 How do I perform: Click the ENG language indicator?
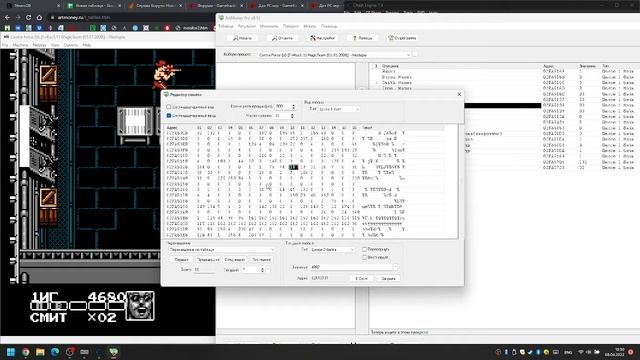tap(568, 352)
